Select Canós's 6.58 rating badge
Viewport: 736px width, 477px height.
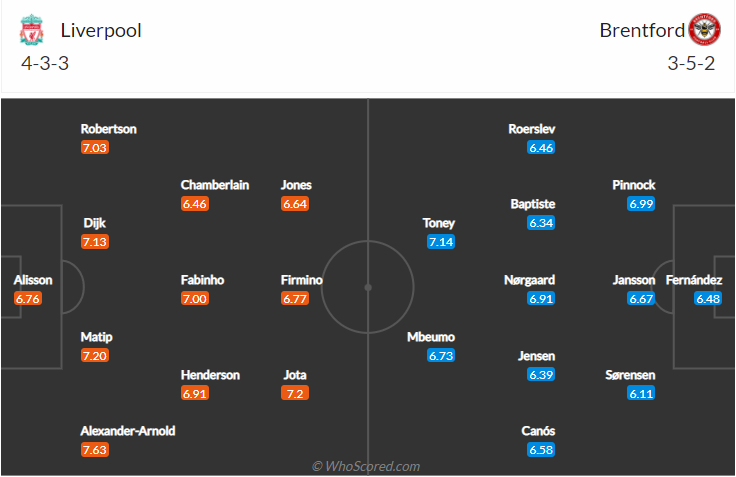coord(541,450)
